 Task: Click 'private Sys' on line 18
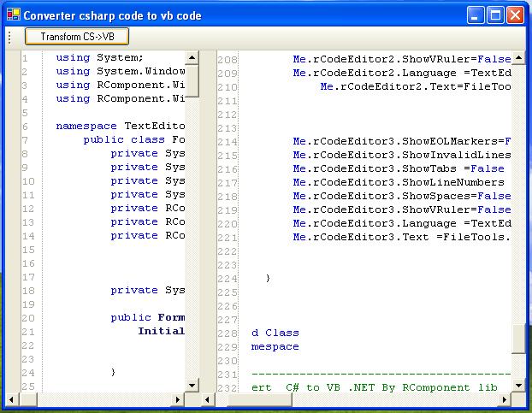[148, 290]
